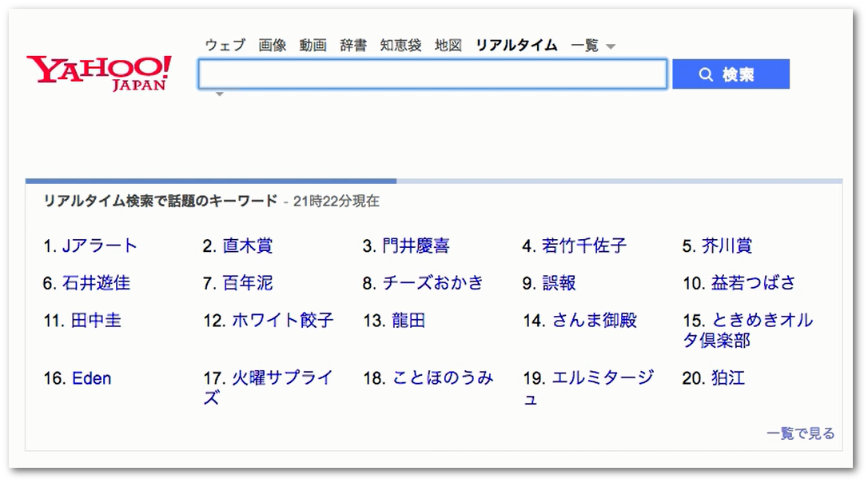The image size is (868, 483).
Task: Click the 芥川賞 trending keyword
Action: [x=727, y=245]
